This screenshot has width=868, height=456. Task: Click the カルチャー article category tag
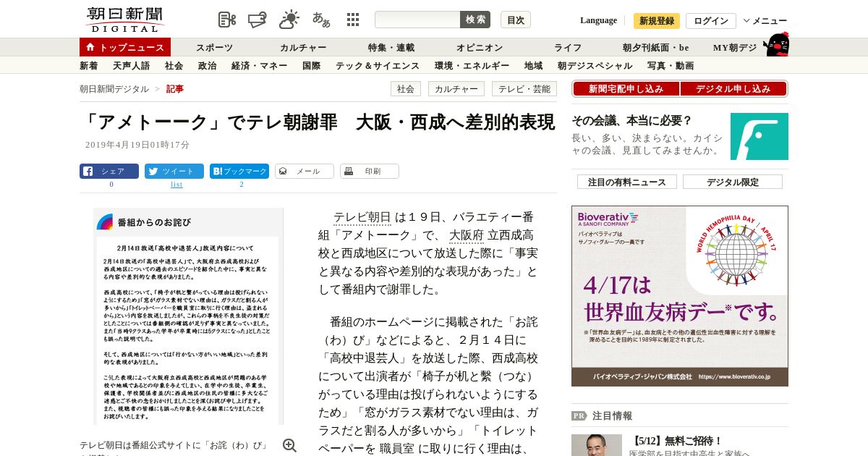coord(456,89)
